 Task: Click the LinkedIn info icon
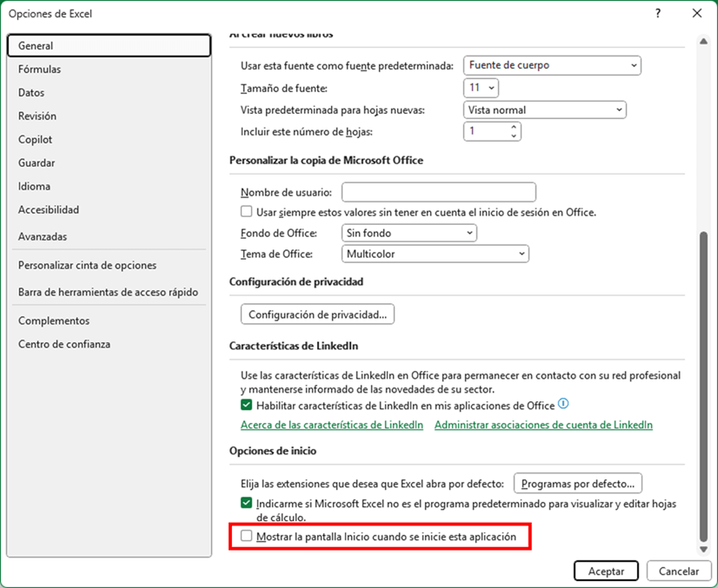click(563, 404)
